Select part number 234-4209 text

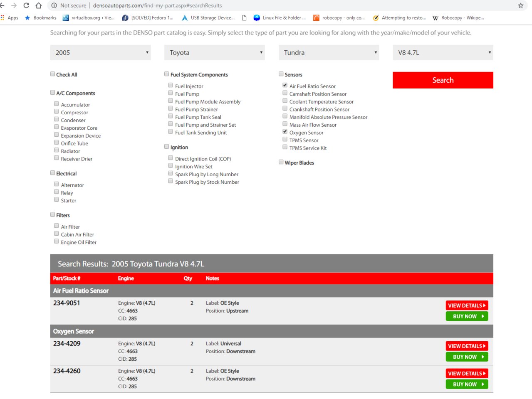pyautogui.click(x=67, y=344)
